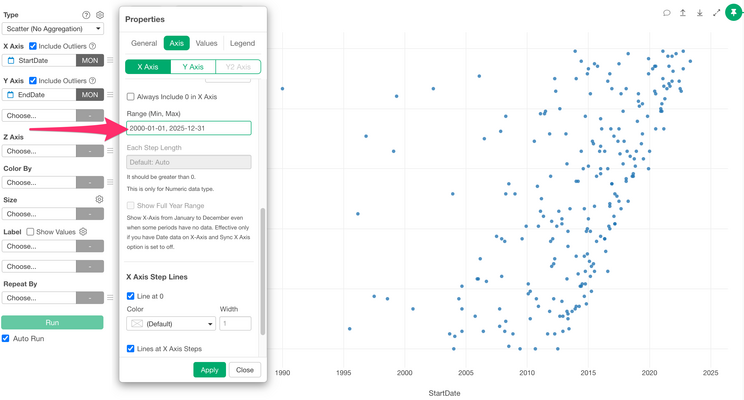
Task: Uncheck Lines at X Axis Steps
Action: point(130,349)
